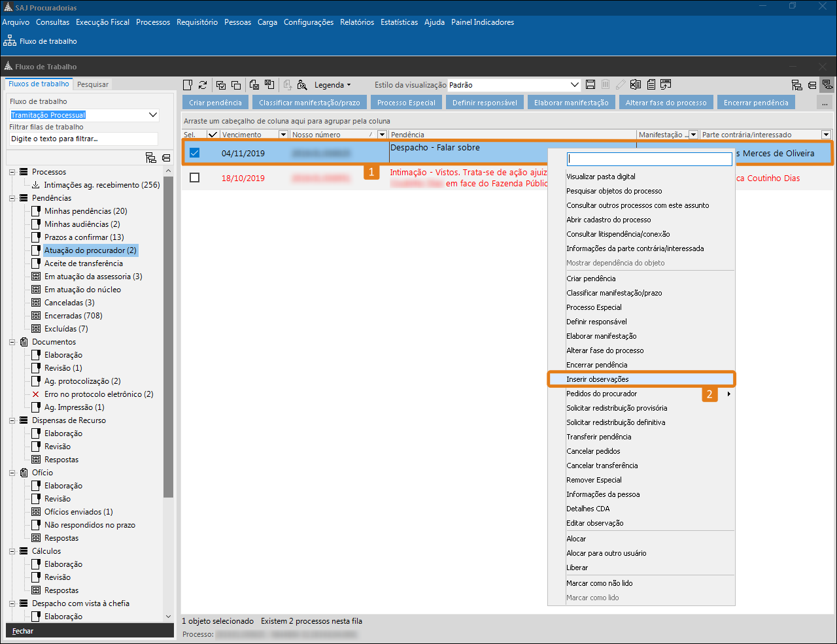Check the checkbox of the 18/10/2019 row
Image resolution: width=837 pixels, height=644 pixels.
194,178
